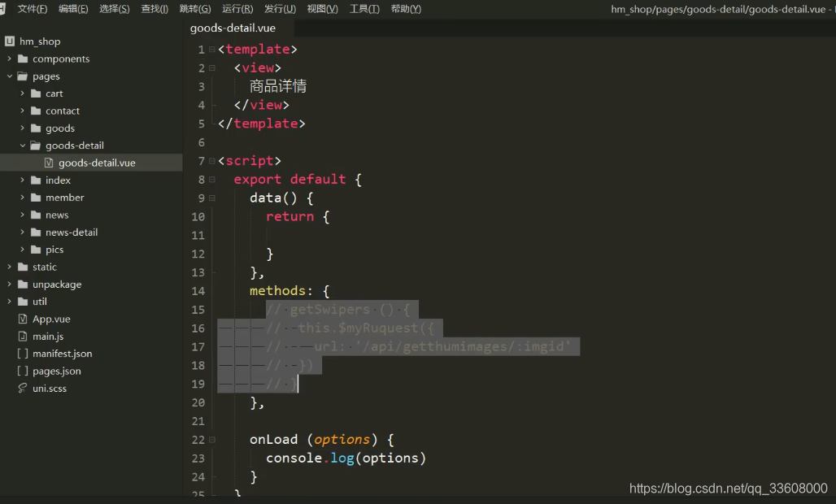Image resolution: width=836 pixels, height=504 pixels.
Task: Fold the template block at line 1
Action: 212,50
